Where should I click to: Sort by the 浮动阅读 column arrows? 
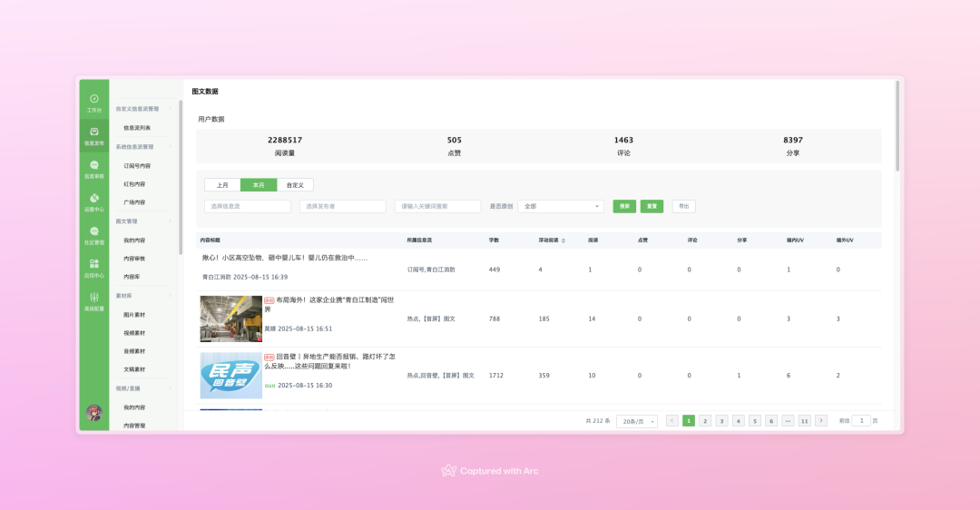[x=563, y=240]
